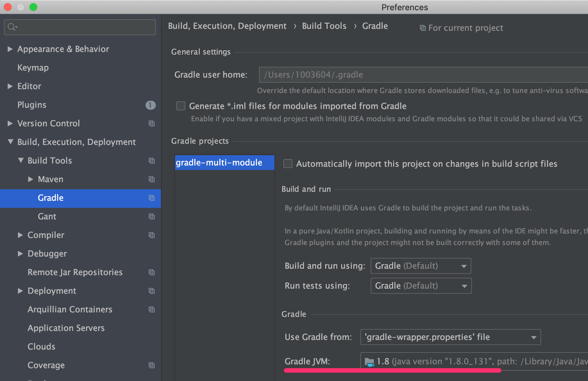Open the Gradle JVM dropdown

(x=474, y=361)
